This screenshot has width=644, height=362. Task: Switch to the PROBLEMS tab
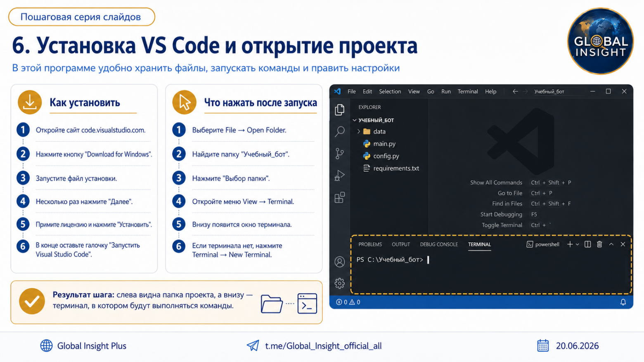point(370,244)
